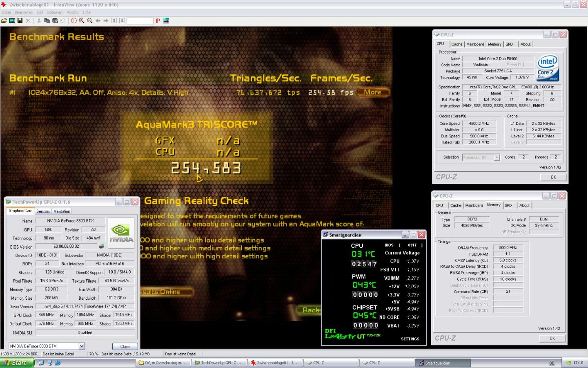The image size is (588, 368).
Task: Click the 70 % zoom entry in IrfanView status bar
Action: tap(94, 354)
